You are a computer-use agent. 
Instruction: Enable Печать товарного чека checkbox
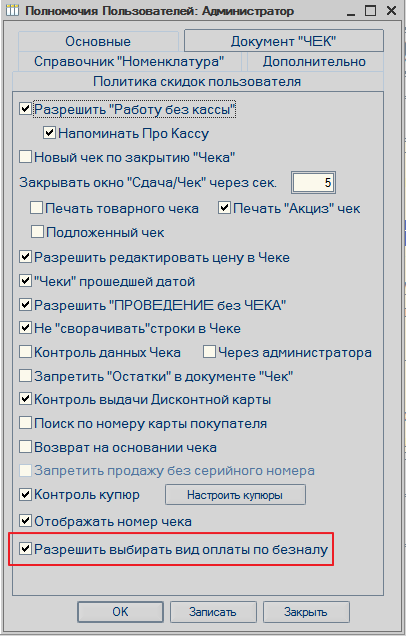click(37, 208)
